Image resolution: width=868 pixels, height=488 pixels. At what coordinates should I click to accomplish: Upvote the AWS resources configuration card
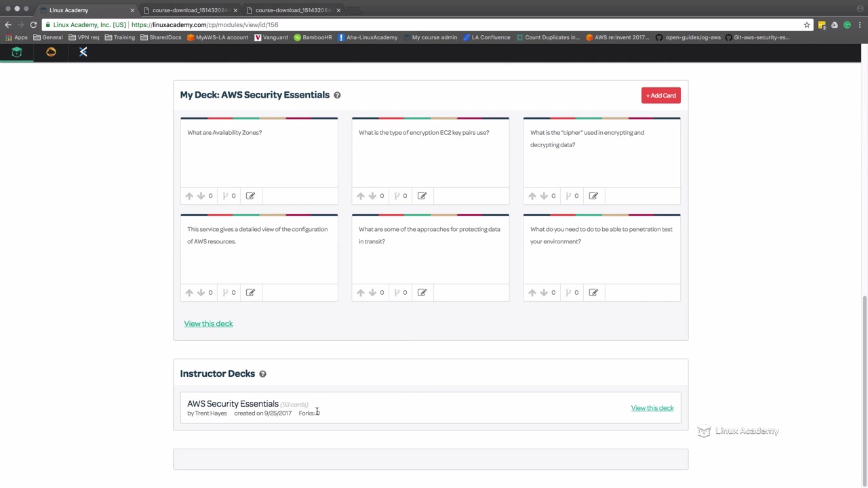pos(189,293)
